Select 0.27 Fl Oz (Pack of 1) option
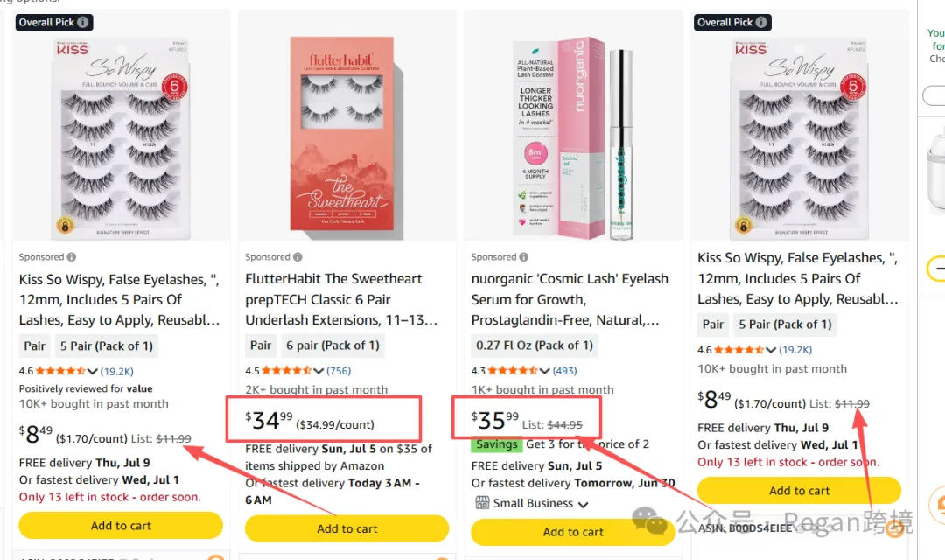Image resolution: width=945 pixels, height=560 pixels. (535, 346)
